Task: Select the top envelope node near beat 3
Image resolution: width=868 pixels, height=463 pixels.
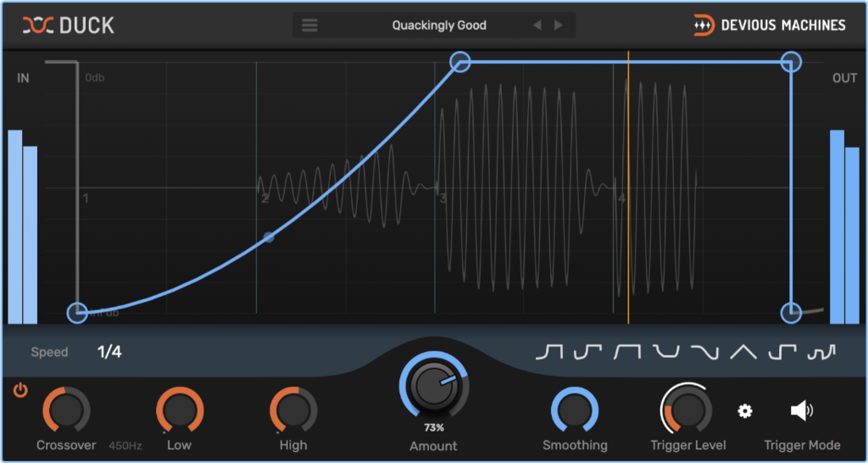Action: click(x=460, y=62)
